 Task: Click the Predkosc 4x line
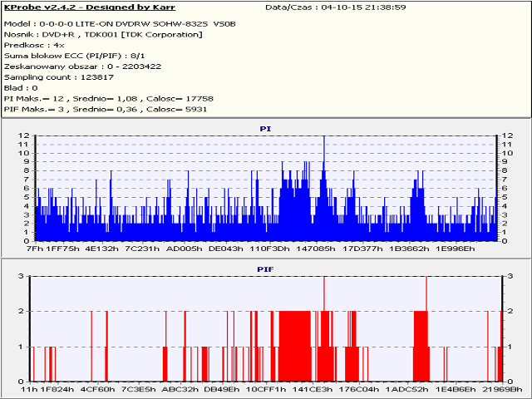pyautogui.click(x=34, y=45)
